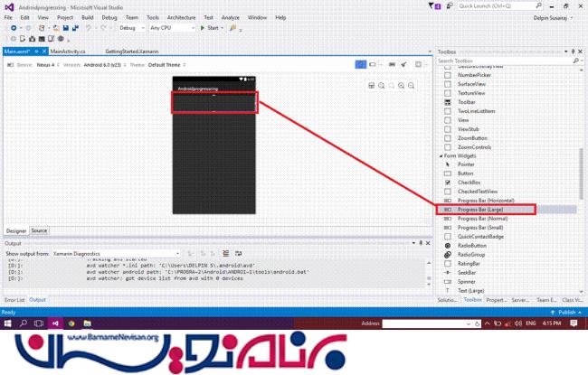This screenshot has height=375, width=588.
Task: Select the SeekBar widget in Toolbox
Action: coord(466,273)
